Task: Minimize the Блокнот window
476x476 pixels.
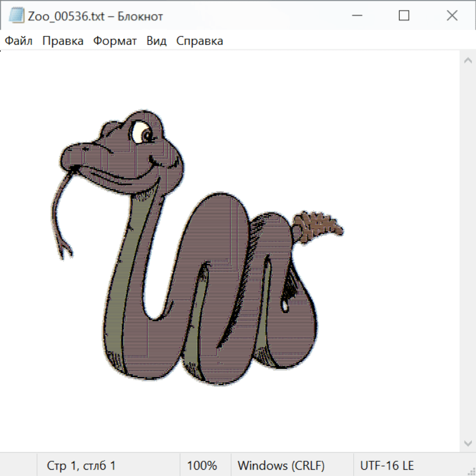Action: pyautogui.click(x=356, y=16)
